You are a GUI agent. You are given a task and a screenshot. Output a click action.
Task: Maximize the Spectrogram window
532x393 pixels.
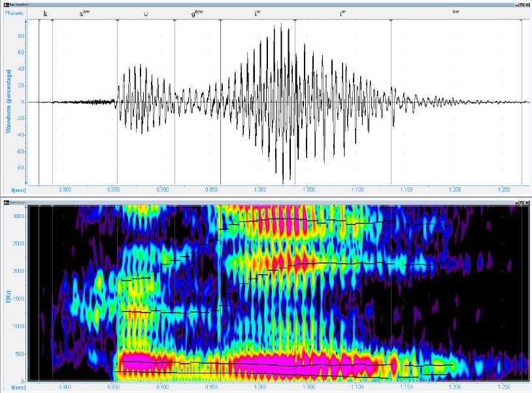click(x=520, y=202)
